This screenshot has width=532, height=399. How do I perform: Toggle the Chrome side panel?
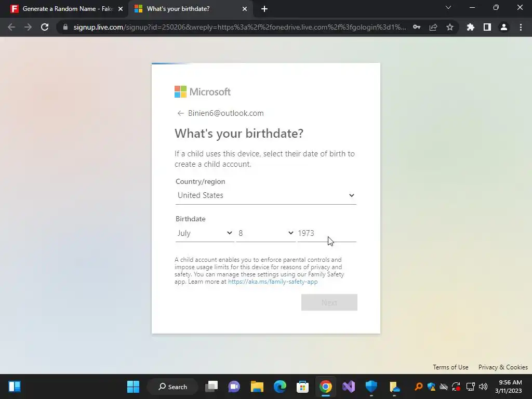[487, 27]
